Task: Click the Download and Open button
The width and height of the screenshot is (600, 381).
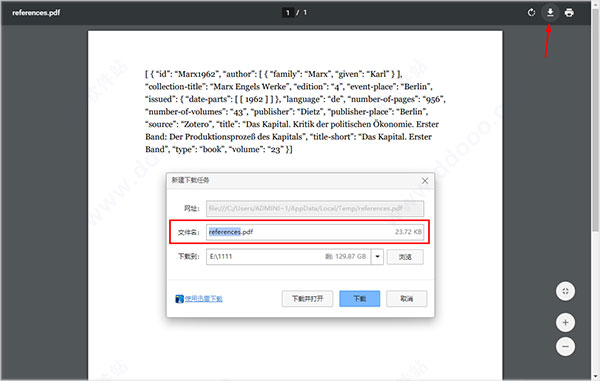Action: coord(307,298)
